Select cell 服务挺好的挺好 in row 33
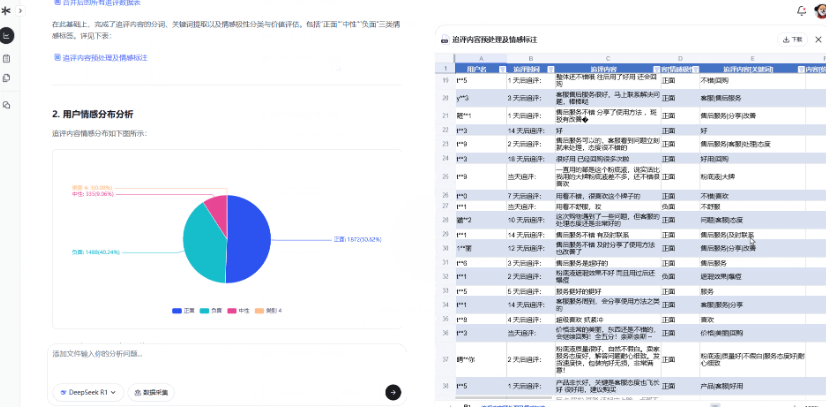Viewport: 826px width, 409px height. (608, 291)
